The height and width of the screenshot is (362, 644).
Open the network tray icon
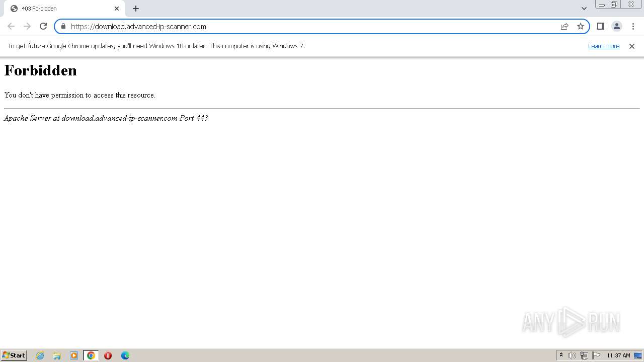(584, 355)
